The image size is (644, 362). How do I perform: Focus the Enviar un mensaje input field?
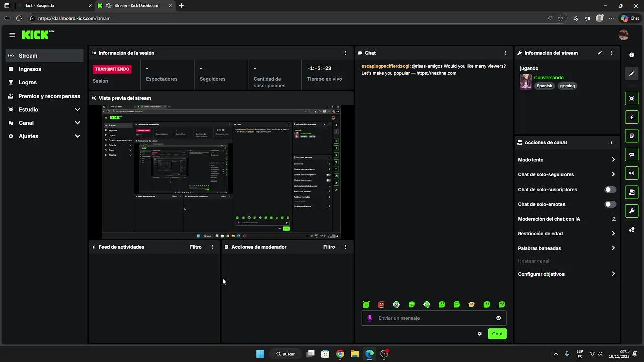pos(434,318)
